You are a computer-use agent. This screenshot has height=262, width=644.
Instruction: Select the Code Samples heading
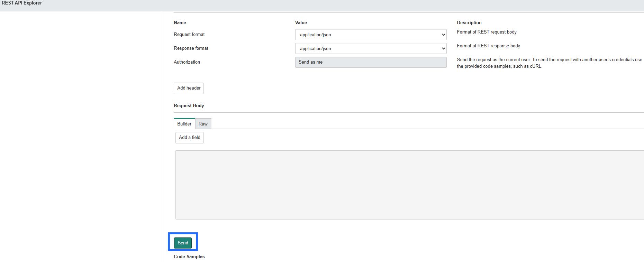coord(189,256)
